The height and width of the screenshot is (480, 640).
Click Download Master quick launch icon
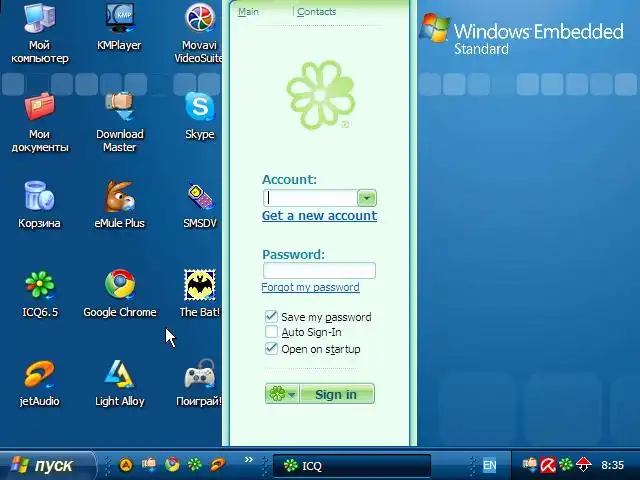coord(149,464)
